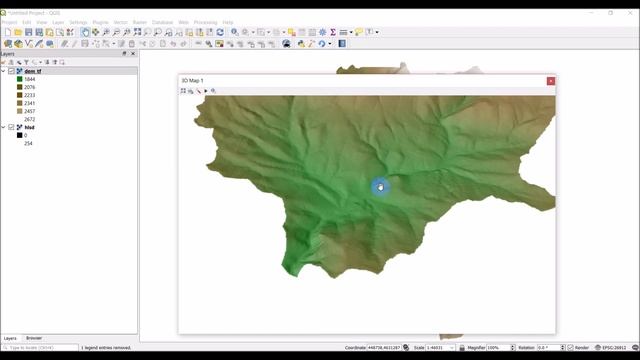The image size is (640, 360).
Task: Click the black 0 legend swatch under hlsd
Action: (20, 136)
